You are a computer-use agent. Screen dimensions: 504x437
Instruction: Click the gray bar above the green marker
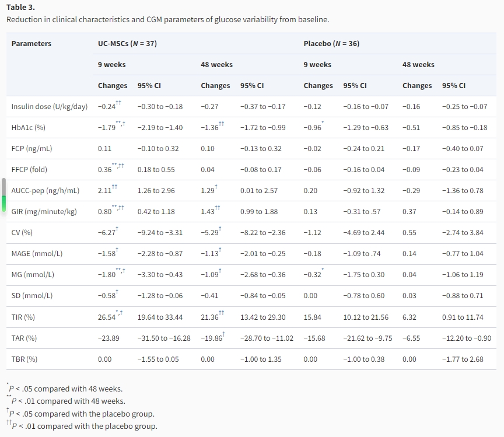tap(3, 187)
